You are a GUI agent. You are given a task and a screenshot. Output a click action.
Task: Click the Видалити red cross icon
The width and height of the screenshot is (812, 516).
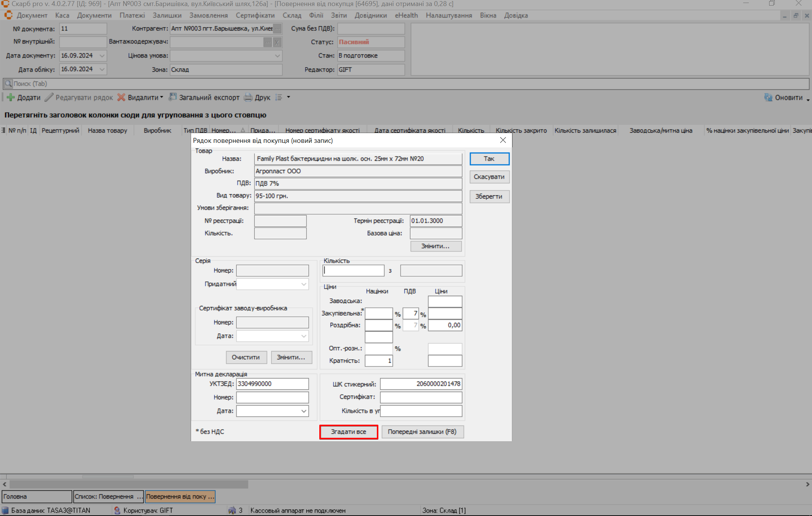(x=121, y=97)
